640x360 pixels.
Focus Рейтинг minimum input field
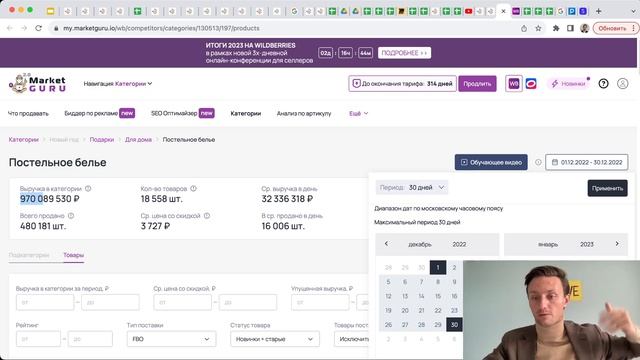pyautogui.click(x=38, y=339)
